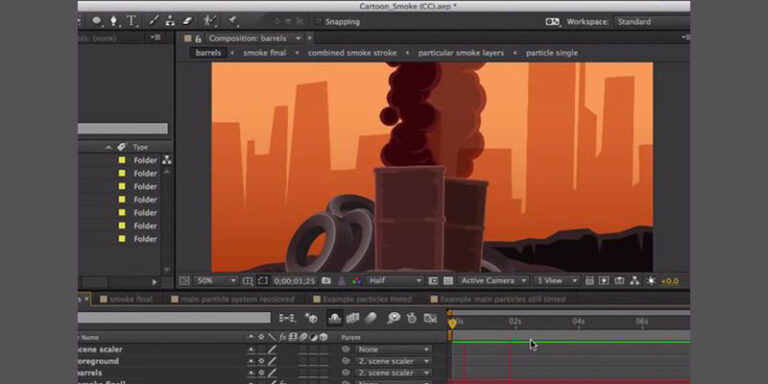768x384 pixels.
Task: Select the Ellipse shape tool
Action: 97,21
